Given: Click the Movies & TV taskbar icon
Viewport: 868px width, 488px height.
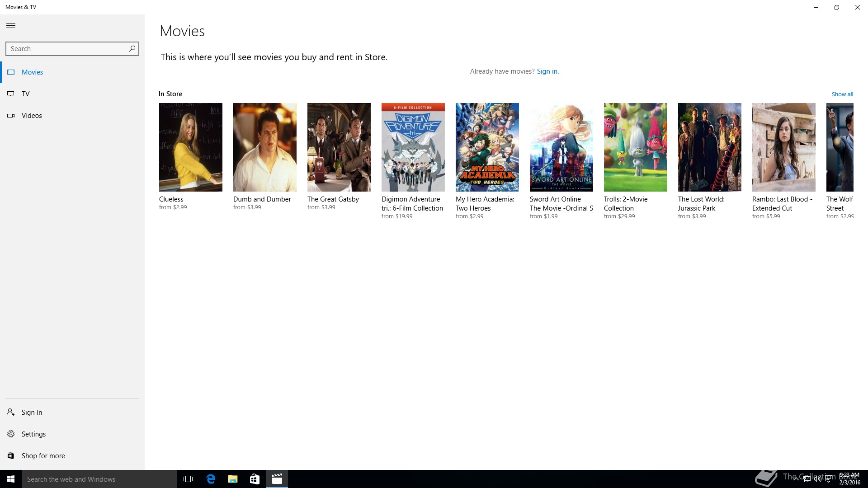Looking at the screenshot, I should (277, 479).
